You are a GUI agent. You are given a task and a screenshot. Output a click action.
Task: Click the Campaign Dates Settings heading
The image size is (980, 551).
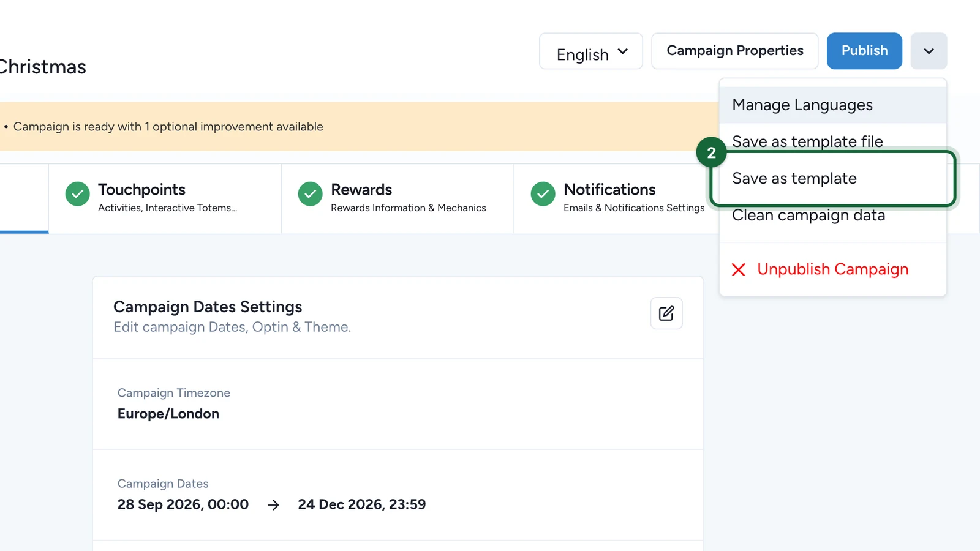[x=208, y=307]
